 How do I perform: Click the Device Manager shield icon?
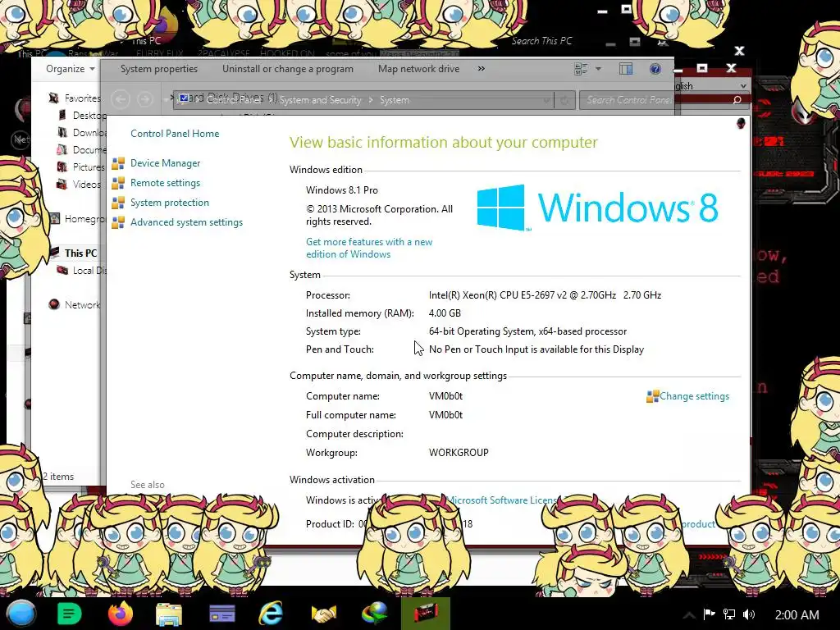pos(118,163)
